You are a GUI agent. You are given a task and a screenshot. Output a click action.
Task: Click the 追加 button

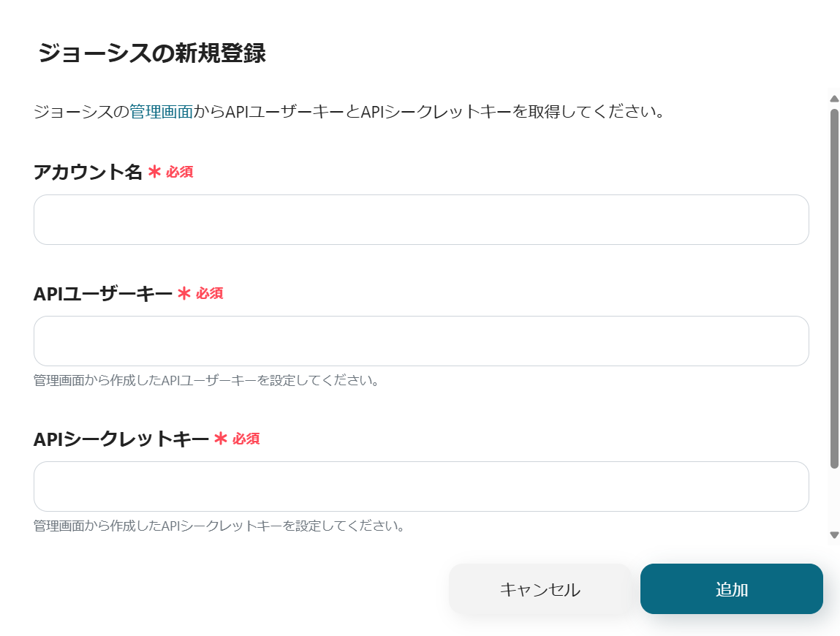pyautogui.click(x=731, y=589)
